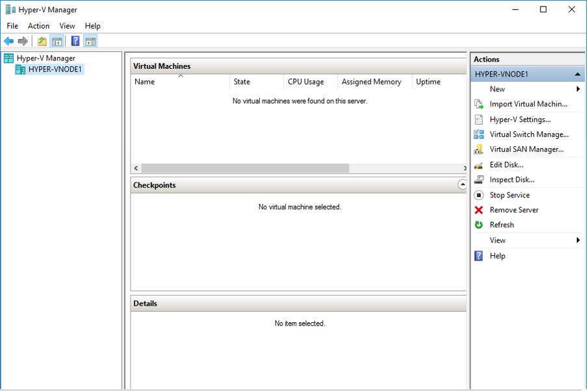Click Help text in Actions pane
Image resolution: width=588 pixels, height=391 pixels.
(x=497, y=256)
